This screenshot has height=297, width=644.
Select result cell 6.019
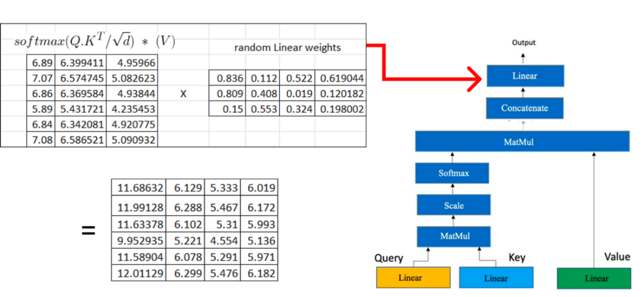[259, 188]
